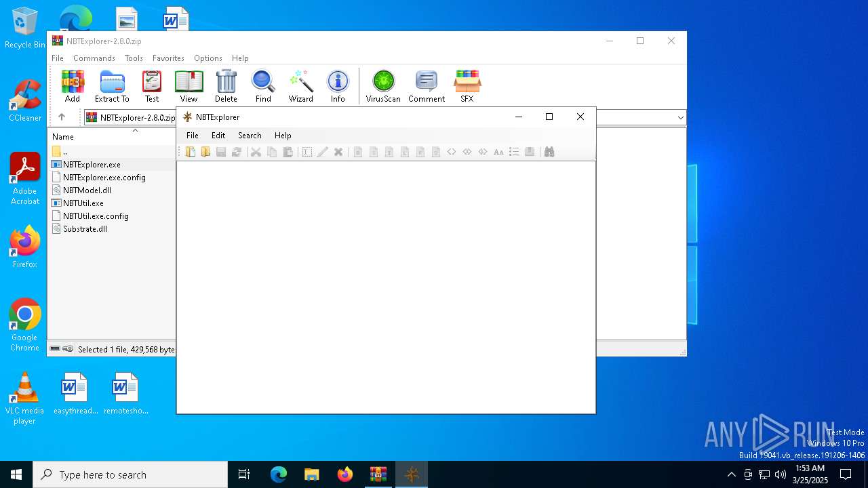This screenshot has width=868, height=488.
Task: Click the Add List tag icon
Action: 514,152
